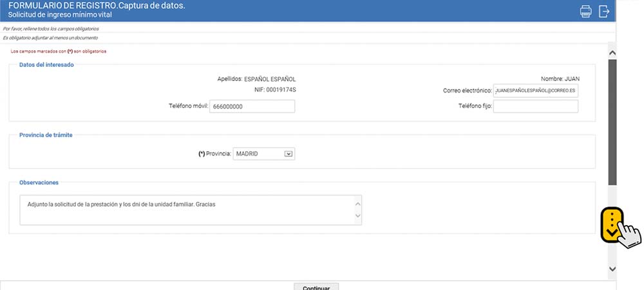Click 'FORMULARIO DE REGISTRO.Captura de datos.' heading
The width and height of the screenshot is (644, 290).
[x=97, y=6]
